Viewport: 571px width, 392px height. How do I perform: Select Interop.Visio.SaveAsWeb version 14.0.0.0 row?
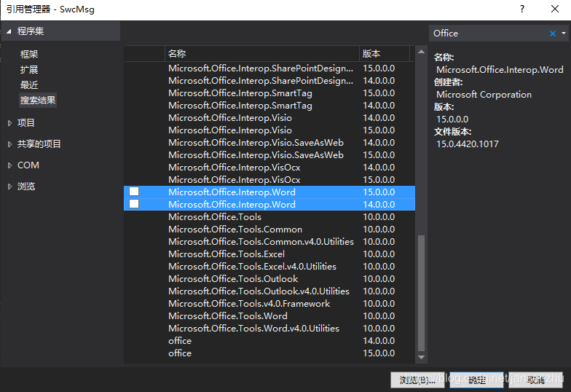click(269, 143)
